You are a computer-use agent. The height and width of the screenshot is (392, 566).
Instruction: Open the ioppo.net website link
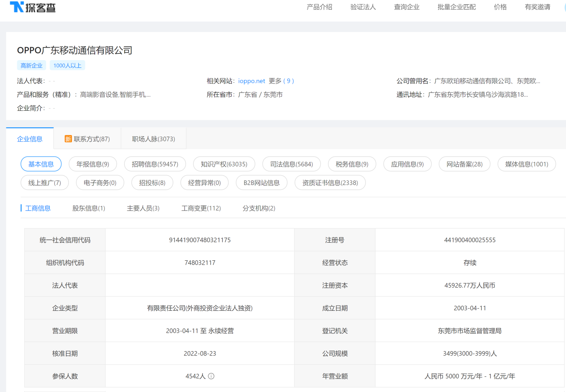(x=252, y=81)
